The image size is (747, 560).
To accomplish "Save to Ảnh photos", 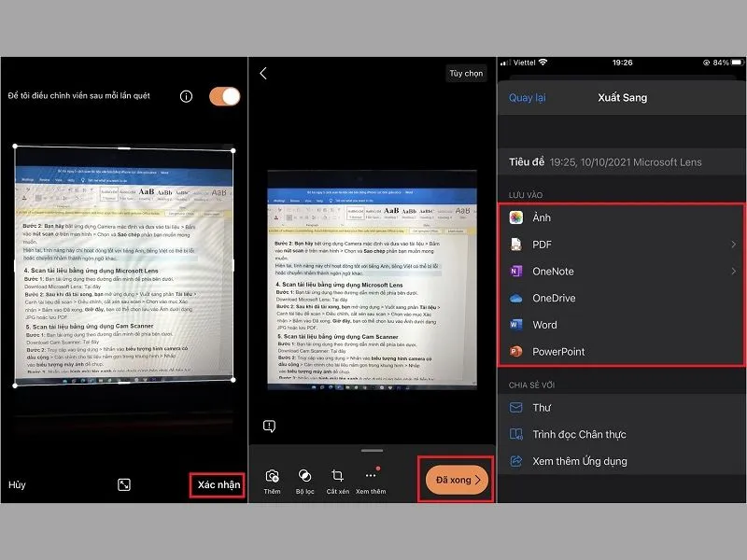I will (621, 217).
